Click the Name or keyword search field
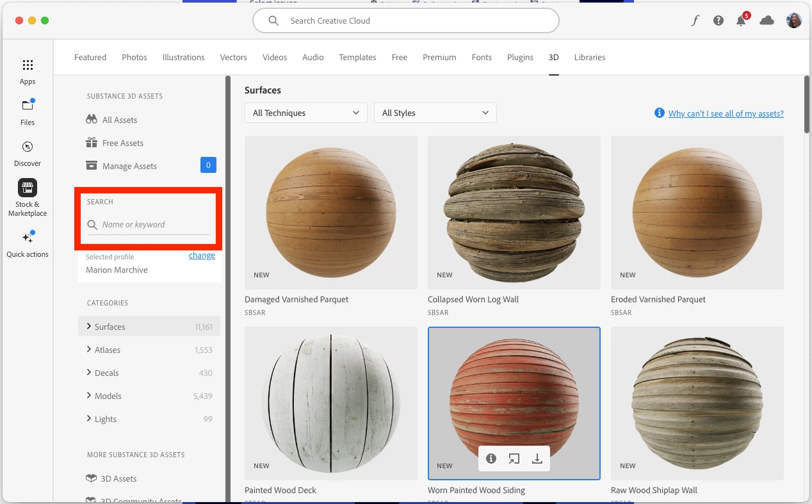This screenshot has width=812, height=504. [149, 225]
